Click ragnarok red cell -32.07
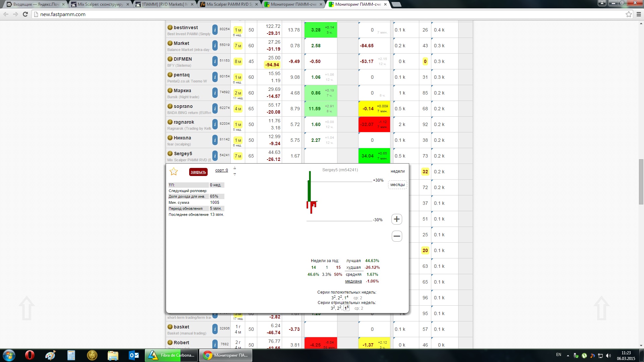Image resolution: width=644 pixels, height=362 pixels. 374,124
